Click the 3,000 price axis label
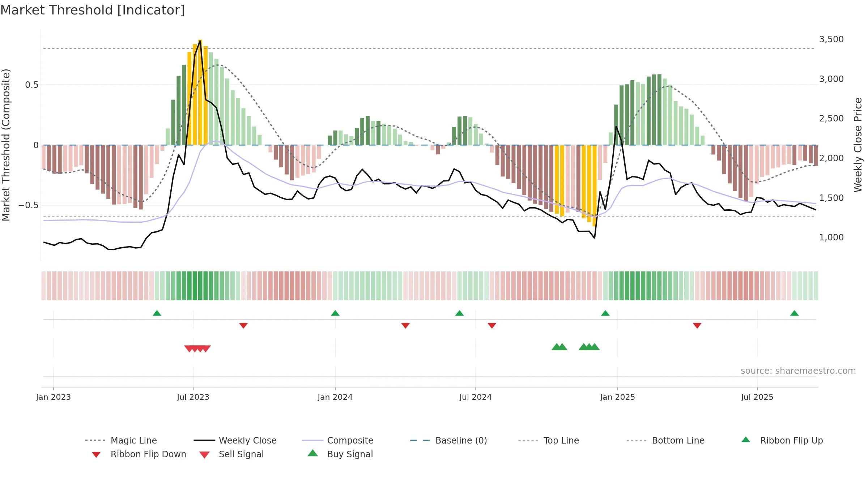 (x=831, y=79)
